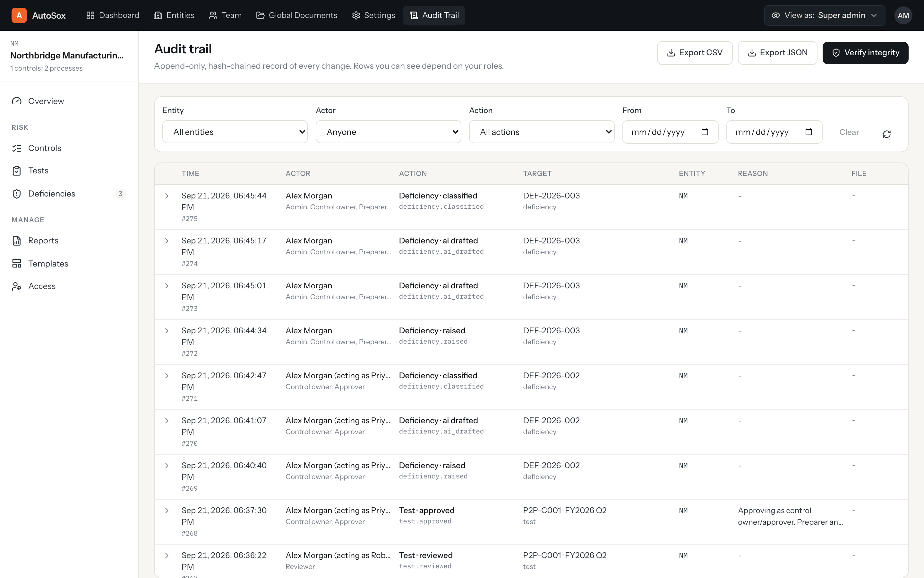Viewport: 924px width, 578px height.
Task: Open the To date calendar picker icon
Action: (x=809, y=132)
